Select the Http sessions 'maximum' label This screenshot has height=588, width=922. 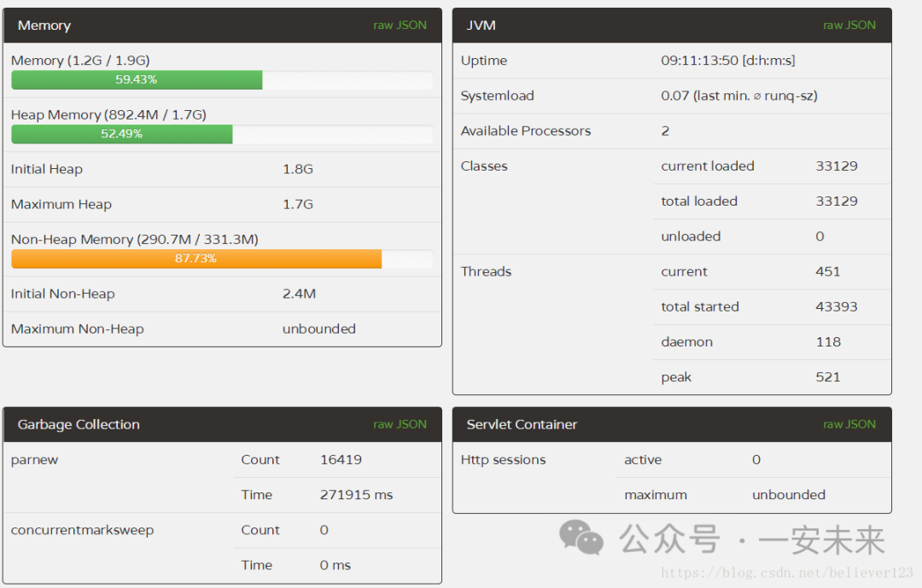[x=656, y=495]
